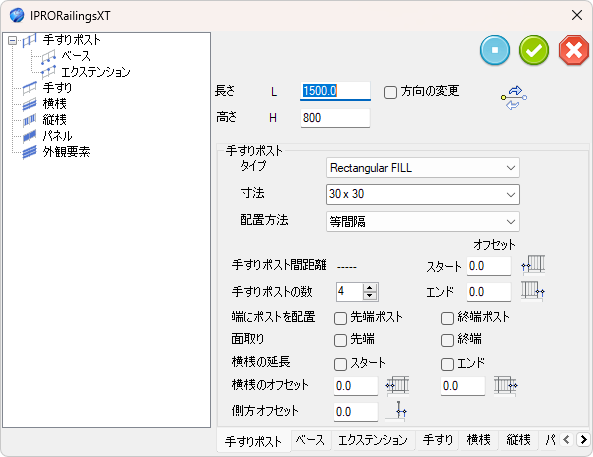Decrease 手すりポストの数 with down arrow

tap(370, 296)
